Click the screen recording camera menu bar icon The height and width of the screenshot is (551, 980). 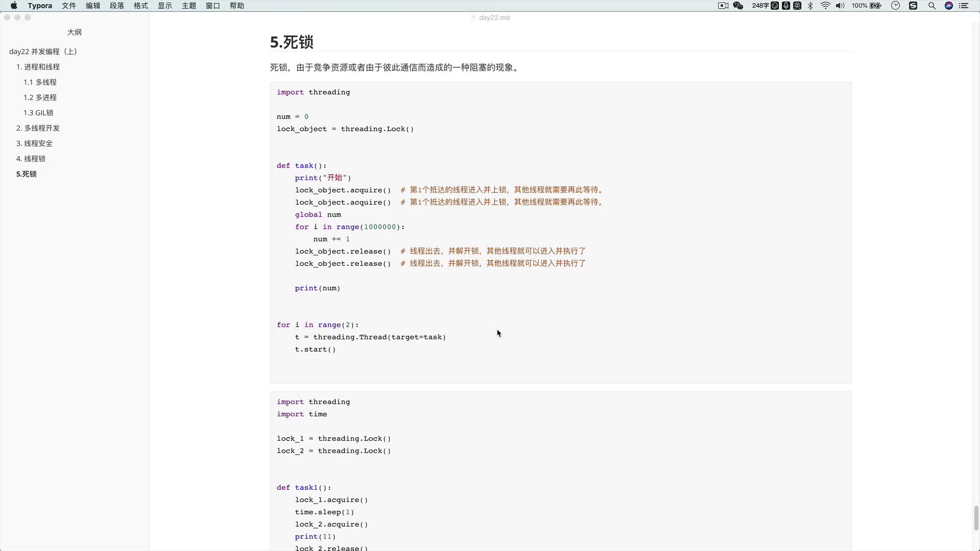[723, 6]
